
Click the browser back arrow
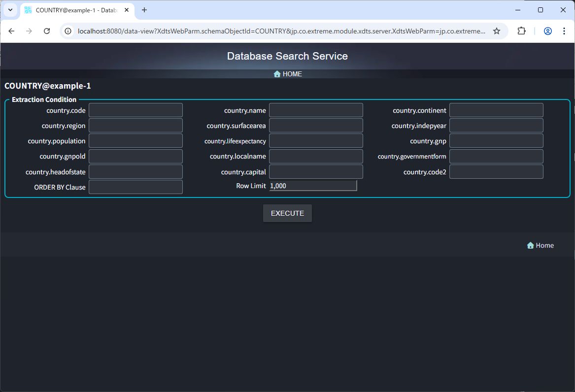[x=11, y=31]
